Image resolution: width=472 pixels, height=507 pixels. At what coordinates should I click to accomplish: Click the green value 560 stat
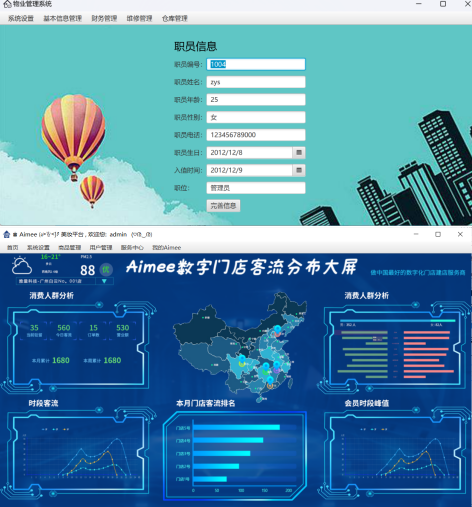click(63, 328)
